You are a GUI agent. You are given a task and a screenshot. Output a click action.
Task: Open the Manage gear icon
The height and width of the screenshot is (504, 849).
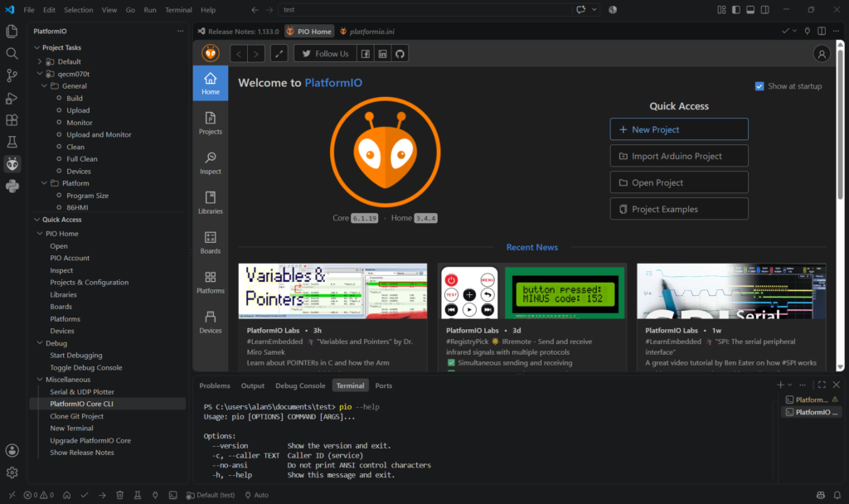(12, 472)
